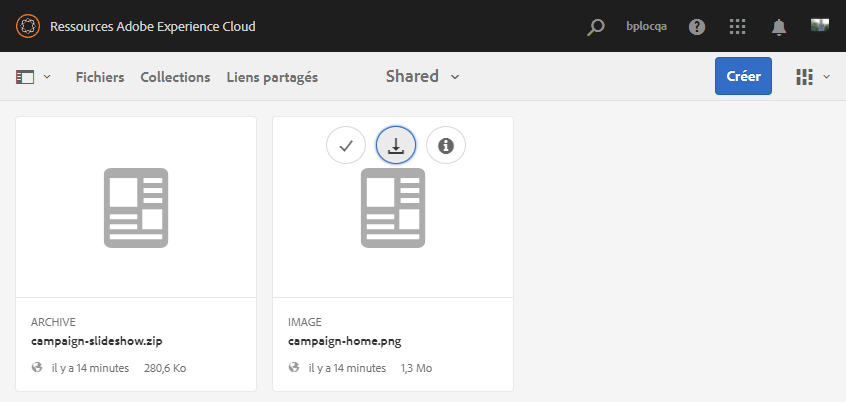This screenshot has width=846, height=402.
Task: Open the campaign-slideshow.zip card thumbnail
Action: tap(136, 207)
